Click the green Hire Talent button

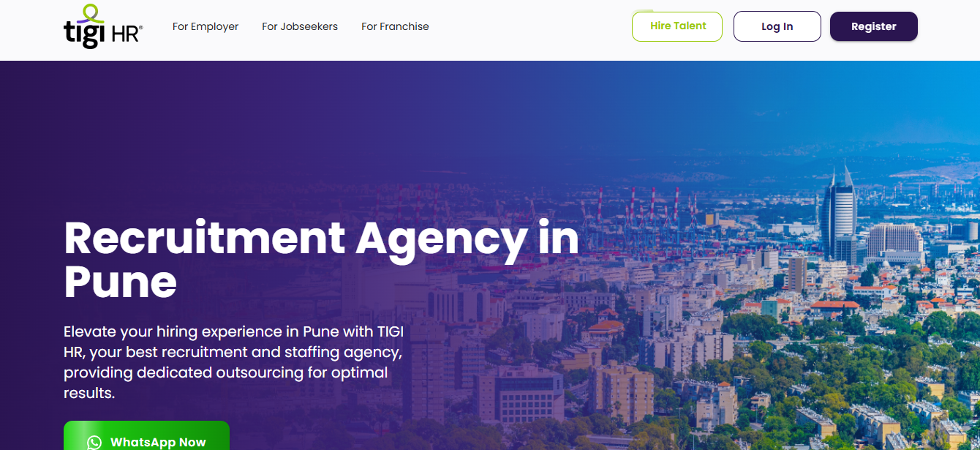click(677, 26)
